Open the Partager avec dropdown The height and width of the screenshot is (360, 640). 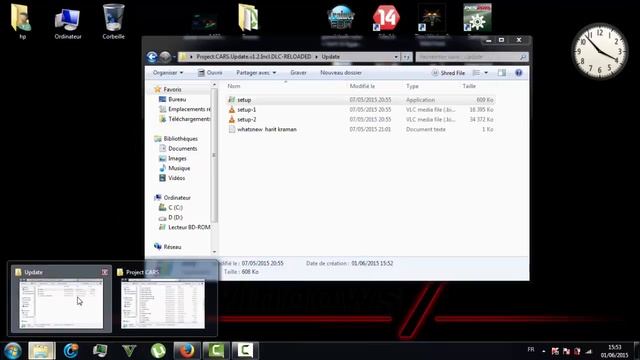tap(256, 73)
